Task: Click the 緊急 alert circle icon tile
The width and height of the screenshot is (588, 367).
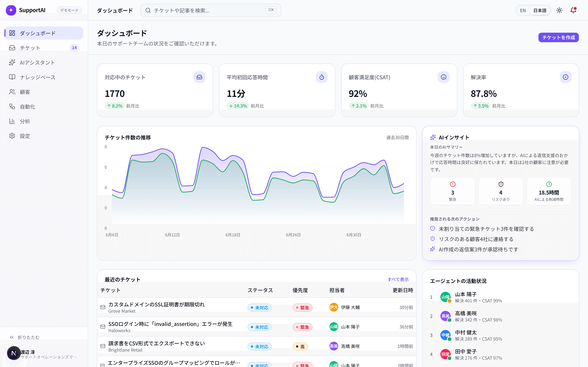Action: pos(452,191)
